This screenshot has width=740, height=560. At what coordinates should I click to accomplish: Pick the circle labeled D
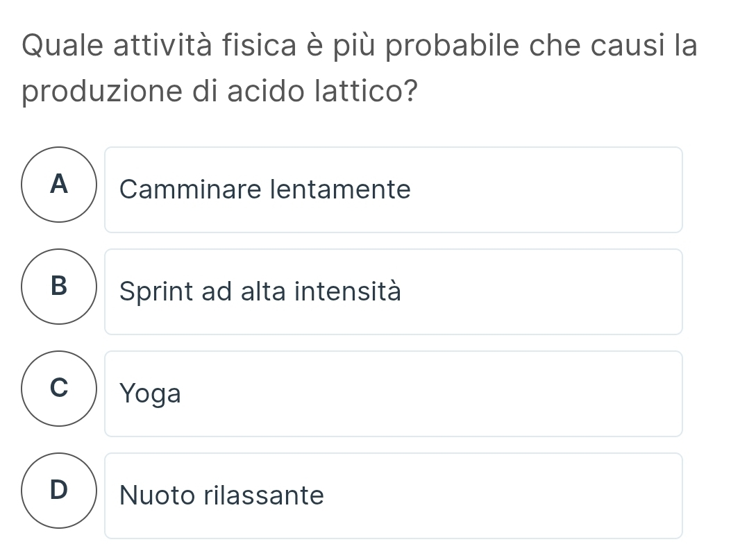(60, 491)
